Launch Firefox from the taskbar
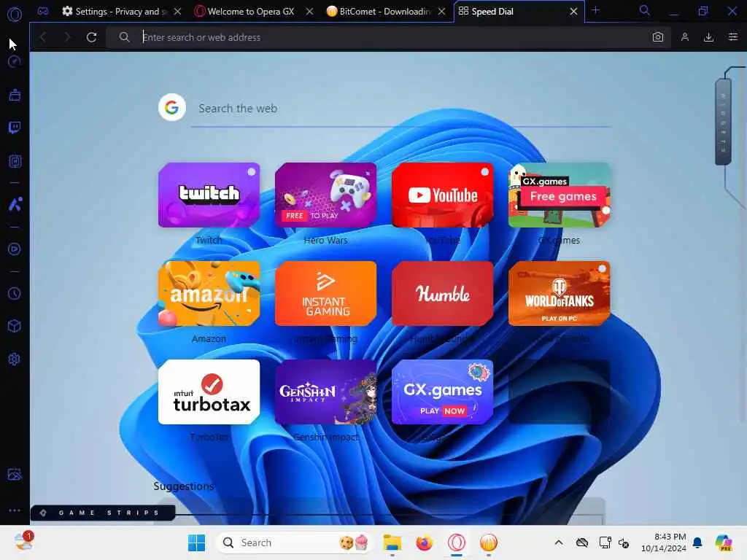 (x=424, y=542)
